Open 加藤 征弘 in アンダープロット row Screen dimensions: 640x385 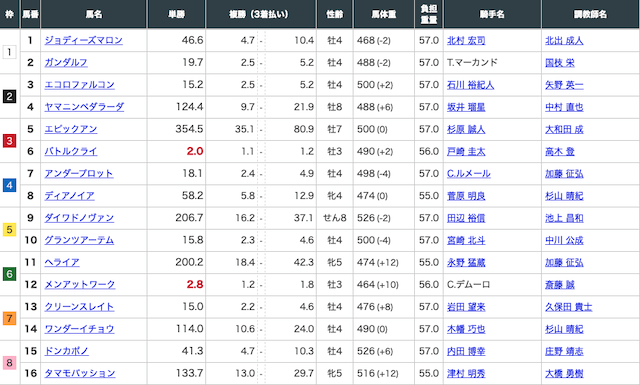[564, 174]
